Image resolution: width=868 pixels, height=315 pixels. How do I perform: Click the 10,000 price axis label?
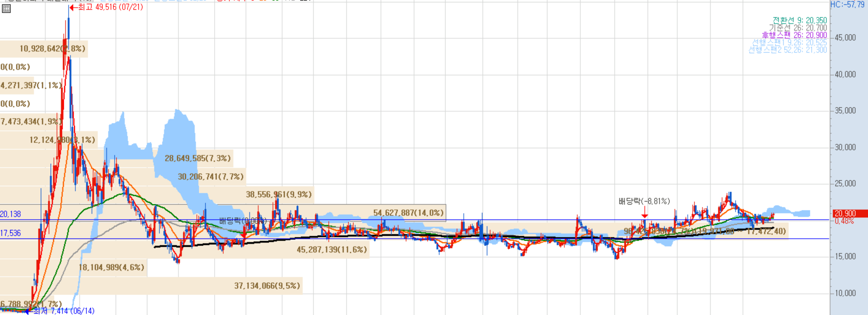pos(845,293)
